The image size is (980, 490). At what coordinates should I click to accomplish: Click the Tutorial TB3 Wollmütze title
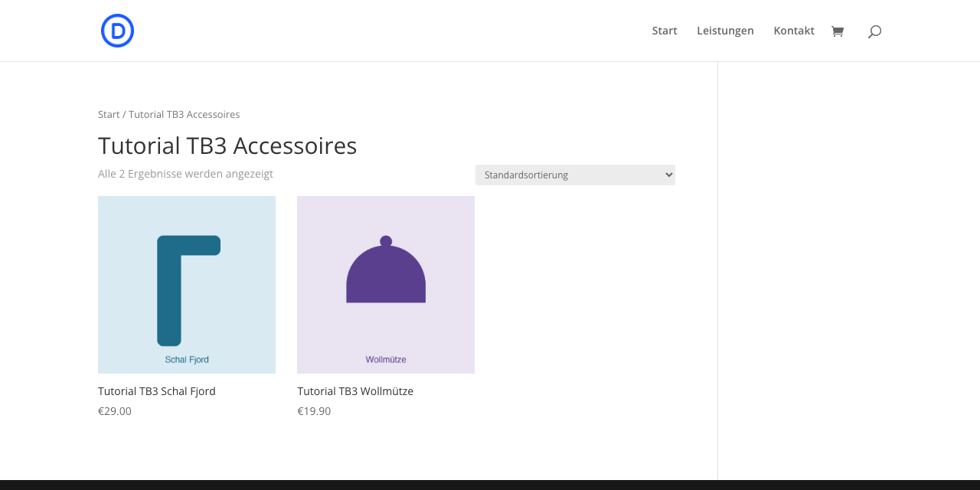pyautogui.click(x=355, y=391)
